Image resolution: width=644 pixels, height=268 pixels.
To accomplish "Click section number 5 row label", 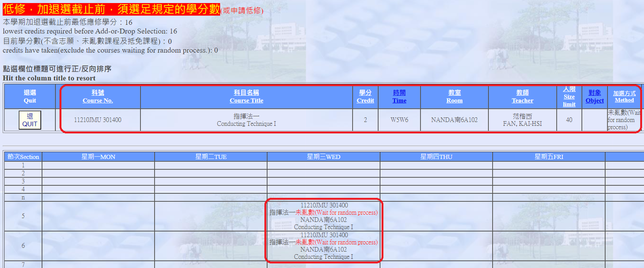I will 23,216.
